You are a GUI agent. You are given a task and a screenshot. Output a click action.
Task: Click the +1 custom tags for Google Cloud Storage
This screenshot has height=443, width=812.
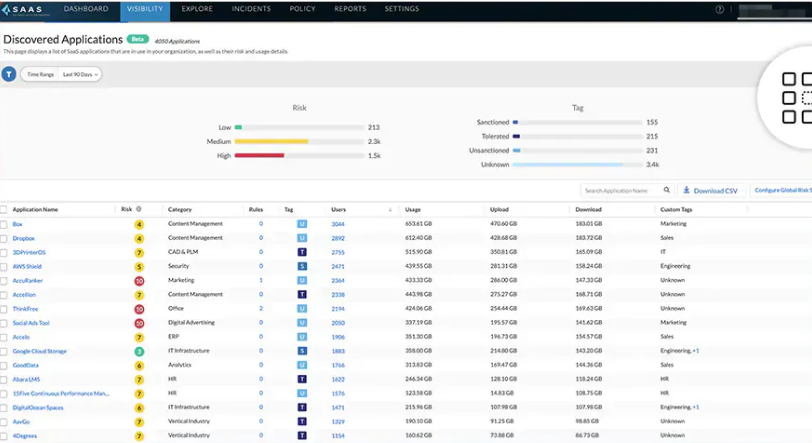coord(695,351)
